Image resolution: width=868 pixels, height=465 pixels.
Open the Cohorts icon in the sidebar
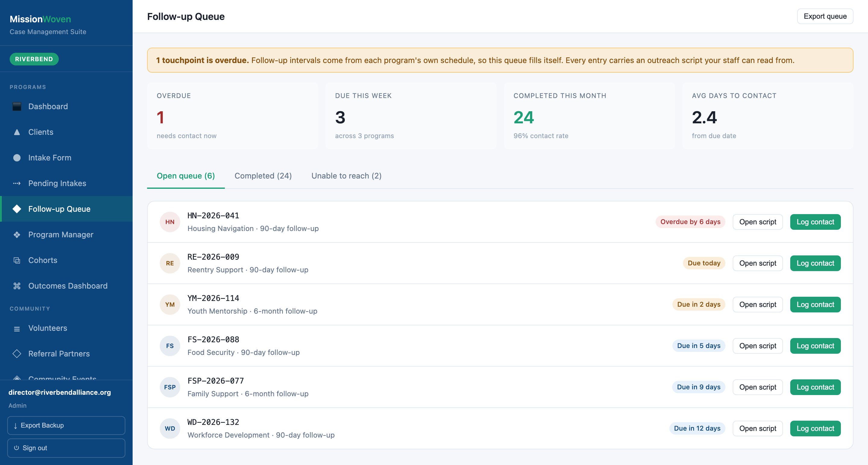pos(17,260)
